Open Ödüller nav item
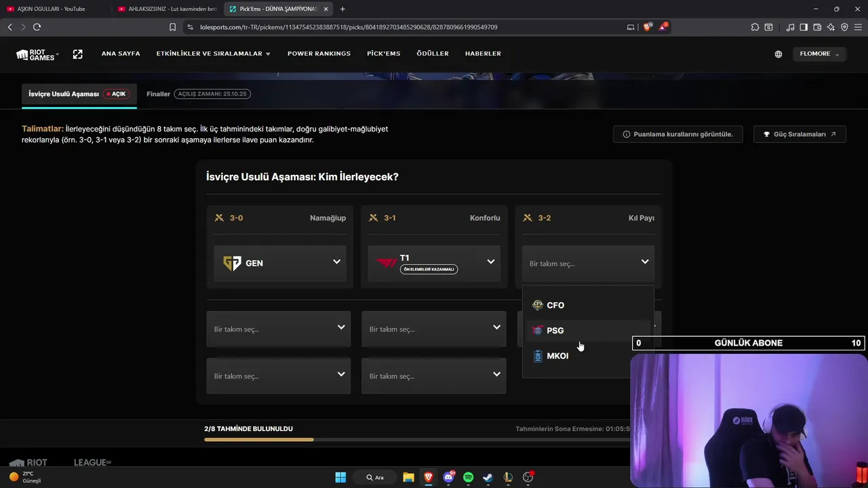 coord(433,54)
